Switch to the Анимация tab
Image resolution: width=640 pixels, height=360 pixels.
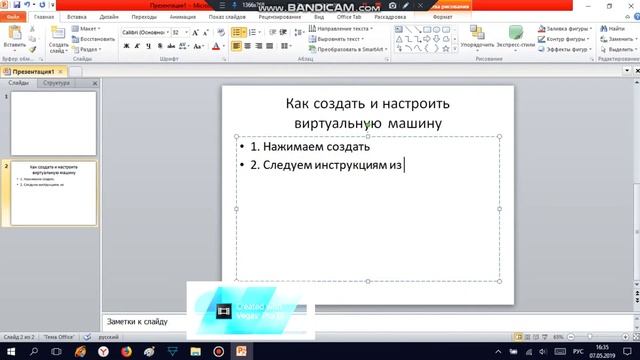tap(183, 17)
